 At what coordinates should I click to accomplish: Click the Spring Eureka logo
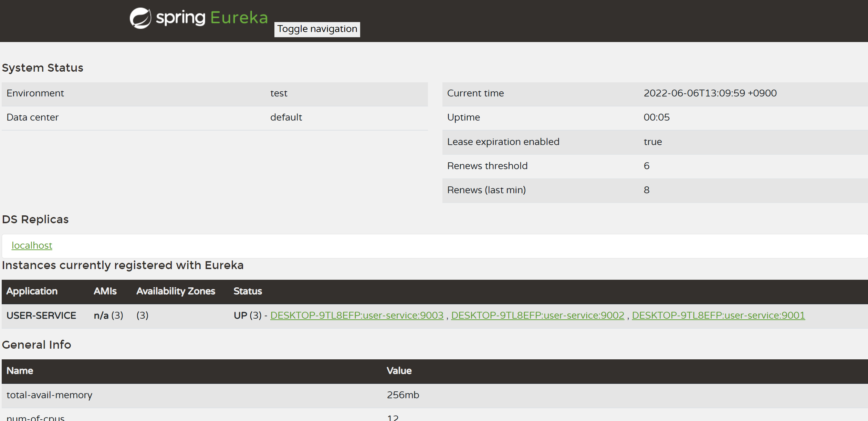pyautogui.click(x=199, y=18)
